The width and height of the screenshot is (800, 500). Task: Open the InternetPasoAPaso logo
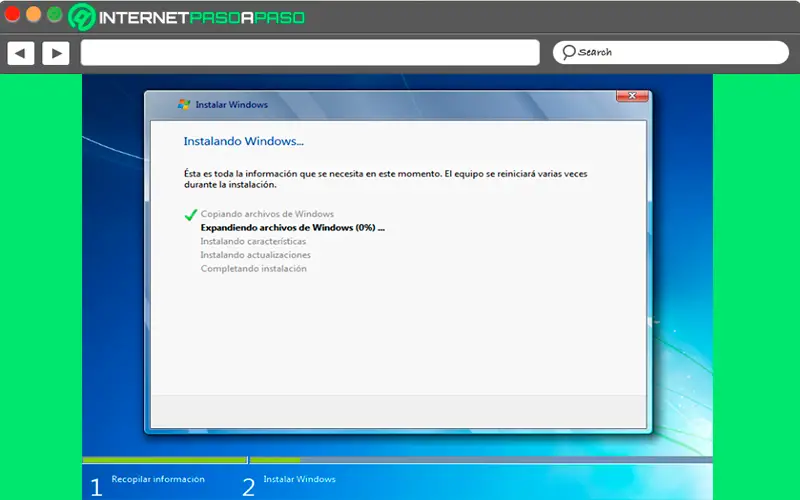click(x=187, y=17)
